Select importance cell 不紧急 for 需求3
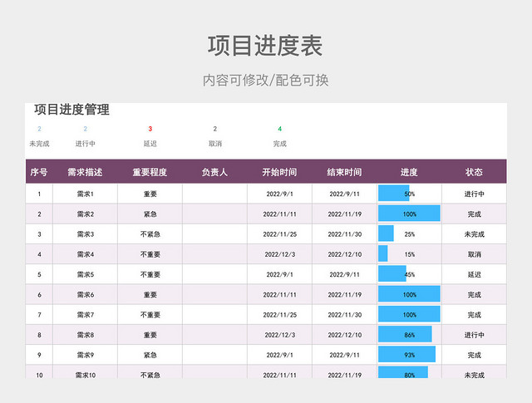 pos(150,234)
